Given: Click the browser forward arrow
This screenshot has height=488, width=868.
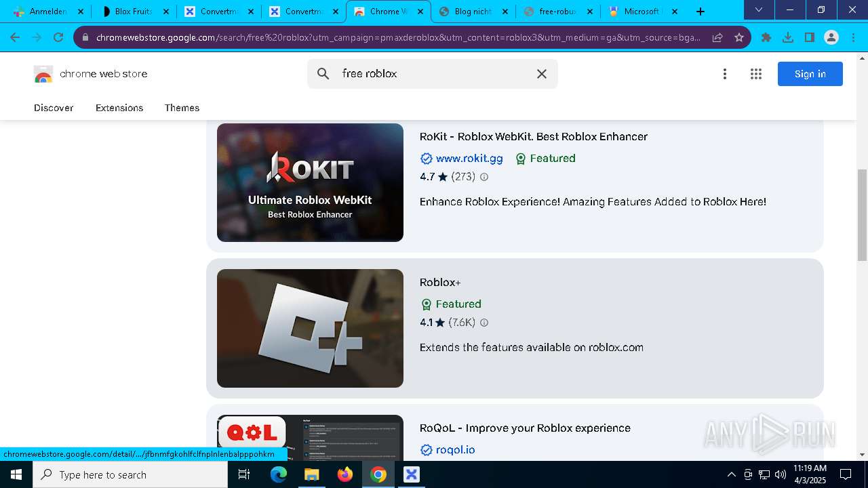Looking at the screenshot, I should [x=37, y=37].
